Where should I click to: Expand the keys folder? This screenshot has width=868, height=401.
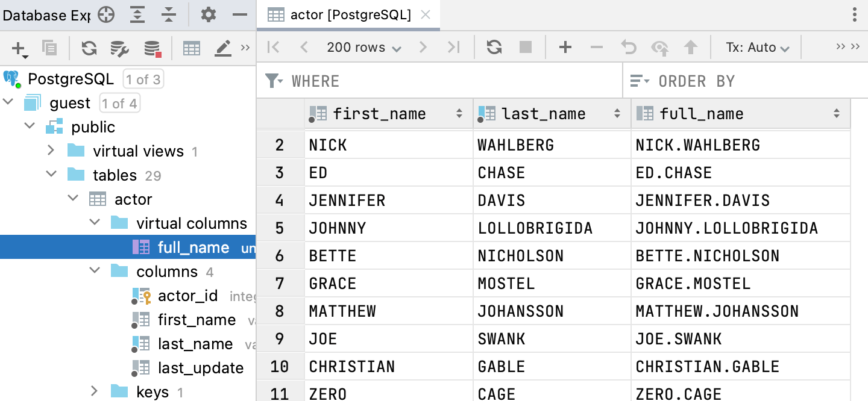(94, 391)
